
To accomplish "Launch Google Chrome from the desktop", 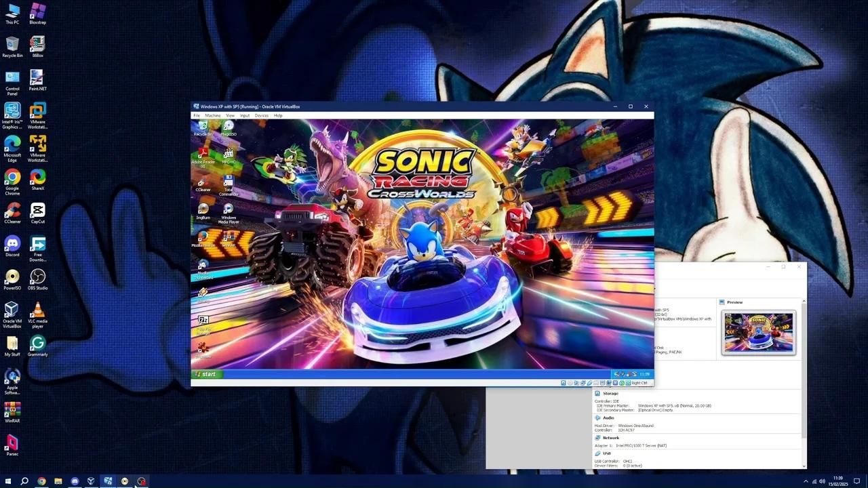I will (12, 182).
